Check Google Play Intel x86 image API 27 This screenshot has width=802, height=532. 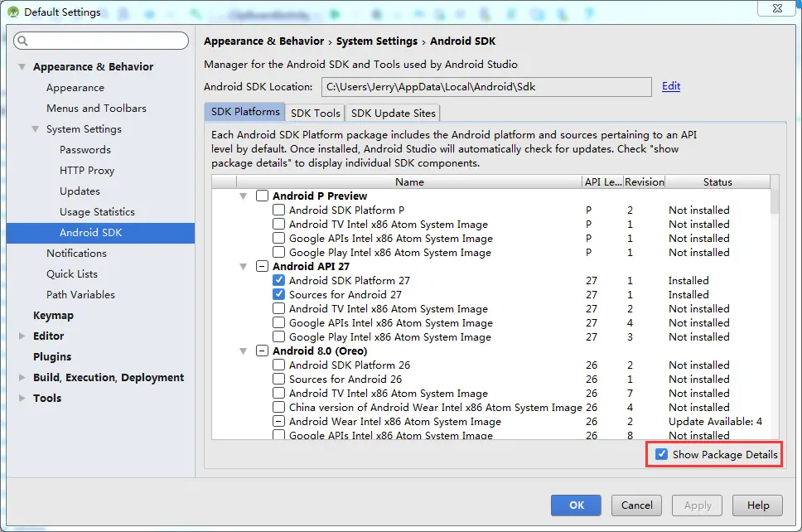coord(278,336)
